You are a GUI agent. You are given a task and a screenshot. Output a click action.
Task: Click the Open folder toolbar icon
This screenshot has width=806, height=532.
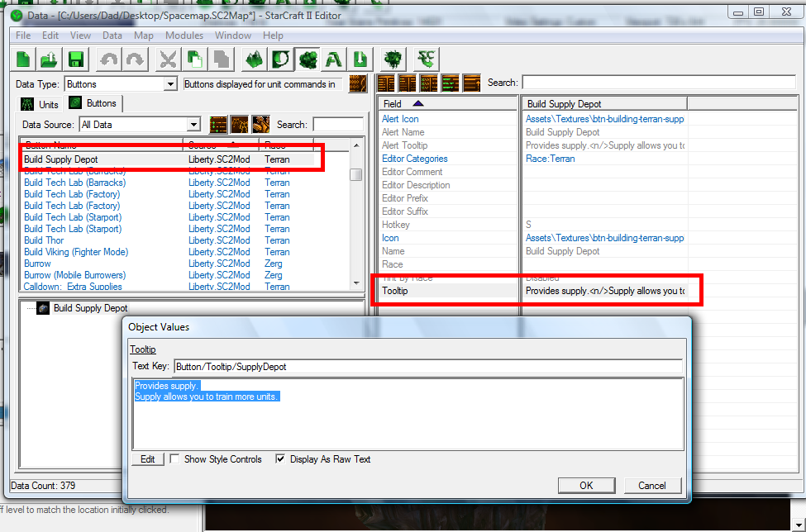[50, 59]
